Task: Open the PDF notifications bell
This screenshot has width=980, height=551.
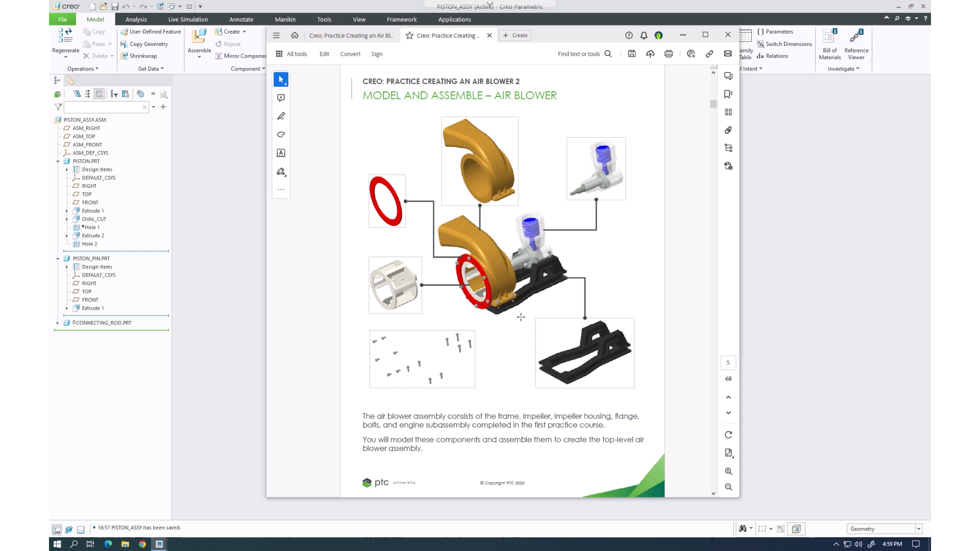Action: point(644,35)
